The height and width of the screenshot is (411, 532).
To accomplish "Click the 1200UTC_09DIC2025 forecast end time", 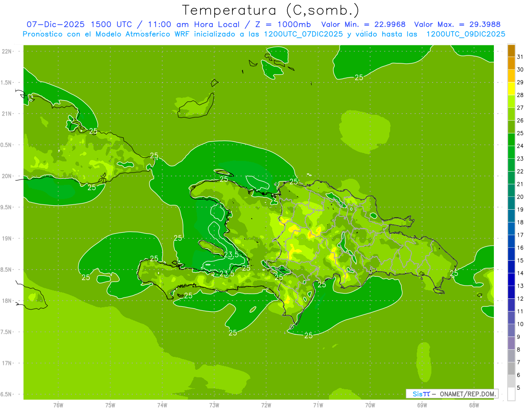I will point(465,34).
